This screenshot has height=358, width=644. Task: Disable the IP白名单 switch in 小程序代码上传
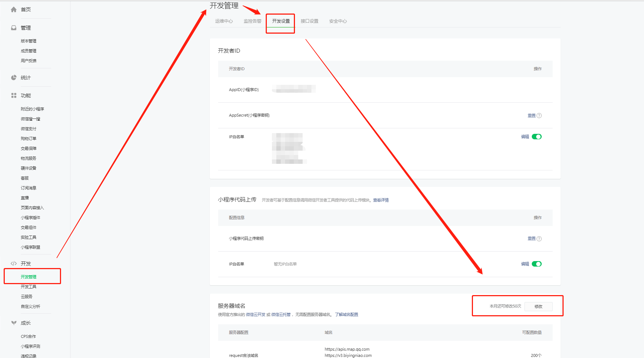tap(537, 264)
